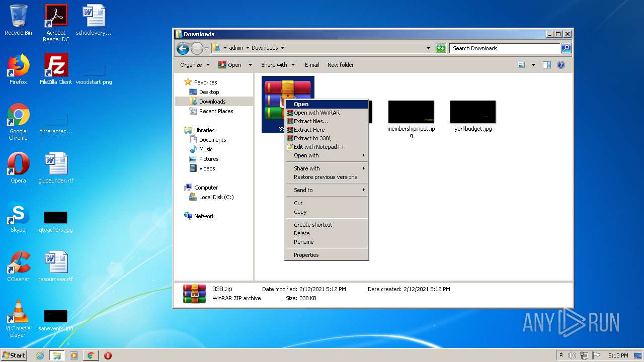
Task: Open Network in navigation pane
Action: 204,216
